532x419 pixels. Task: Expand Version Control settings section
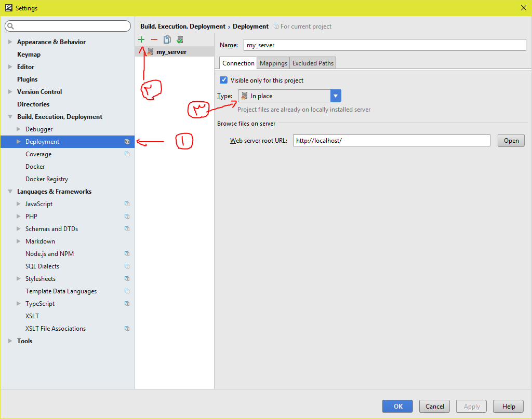pyautogui.click(x=10, y=92)
